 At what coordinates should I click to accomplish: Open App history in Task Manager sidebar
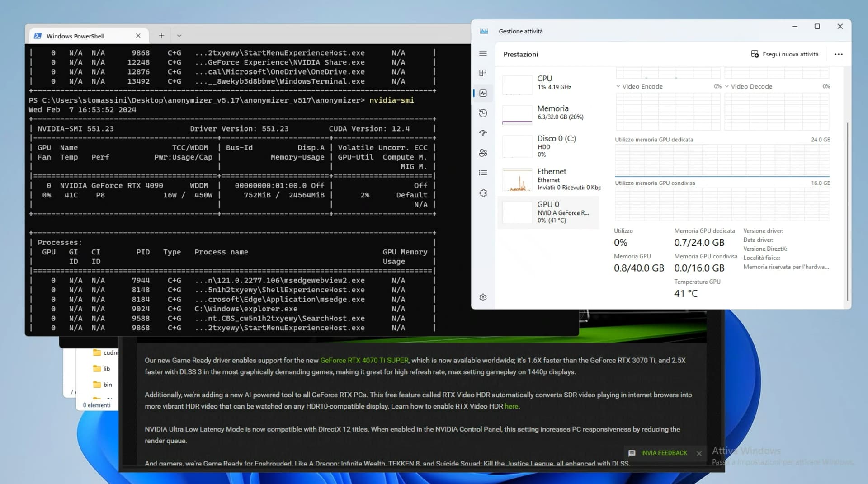pyautogui.click(x=483, y=113)
